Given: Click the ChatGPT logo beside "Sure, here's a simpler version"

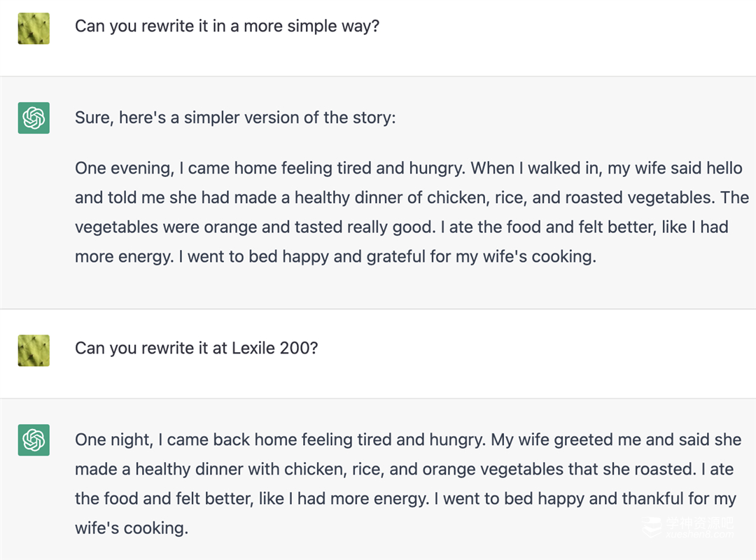Looking at the screenshot, I should tap(34, 118).
